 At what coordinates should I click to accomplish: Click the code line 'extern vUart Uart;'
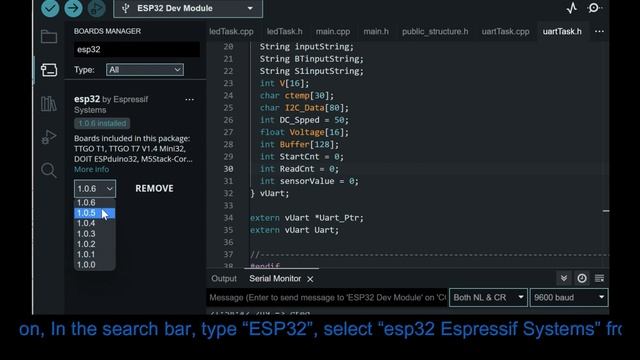pos(294,230)
